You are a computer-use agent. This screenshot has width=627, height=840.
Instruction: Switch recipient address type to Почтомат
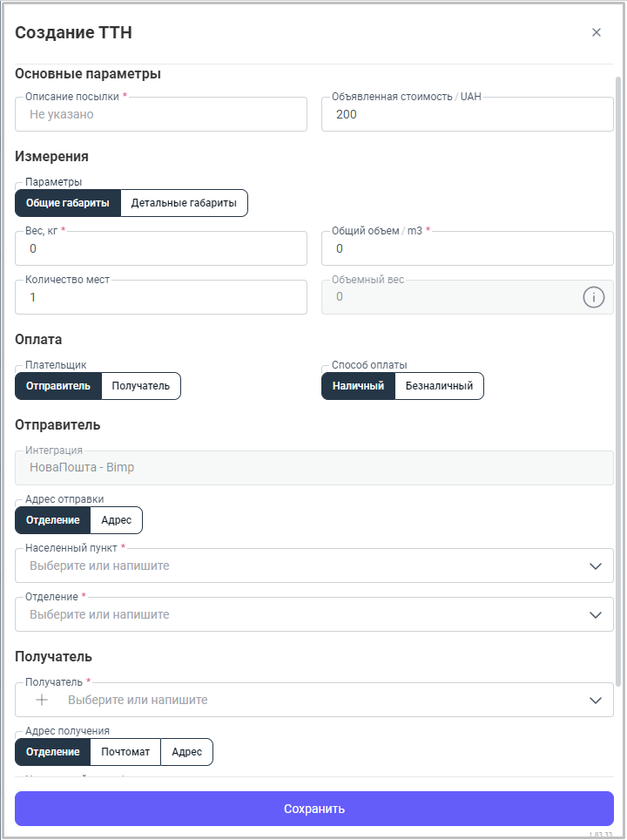click(x=125, y=752)
